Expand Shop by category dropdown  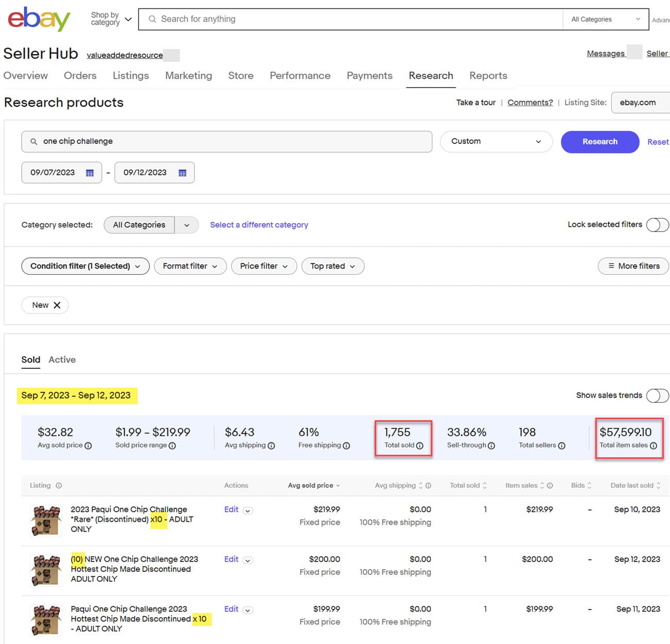pos(111,19)
